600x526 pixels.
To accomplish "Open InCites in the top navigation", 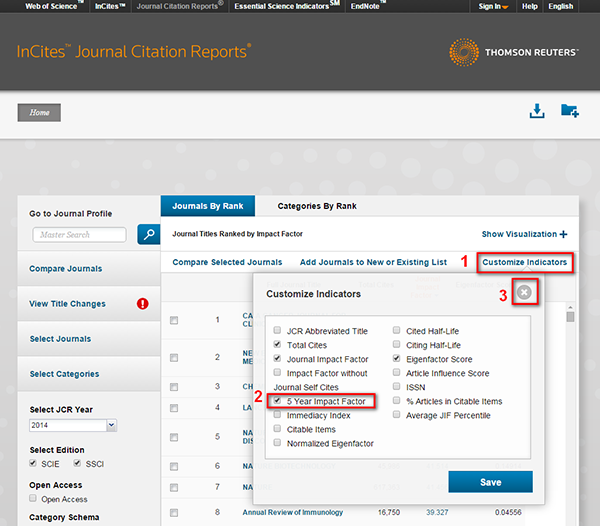I will point(110,6).
